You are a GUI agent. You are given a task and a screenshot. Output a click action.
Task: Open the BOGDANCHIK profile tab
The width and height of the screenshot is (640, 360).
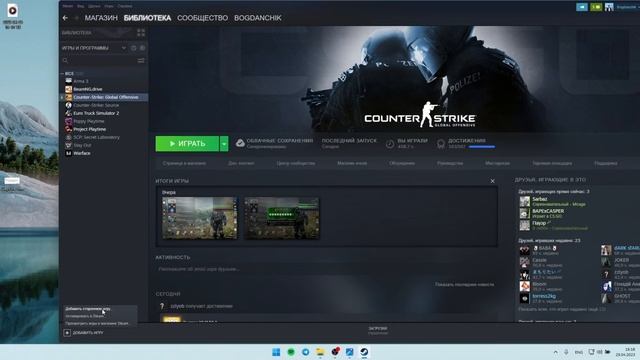(258, 18)
